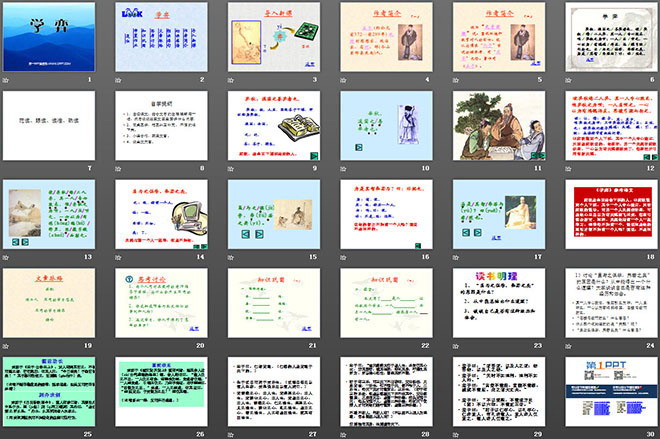Click slide number label 26
Screen dimensions: 660x439
pyautogui.click(x=200, y=434)
